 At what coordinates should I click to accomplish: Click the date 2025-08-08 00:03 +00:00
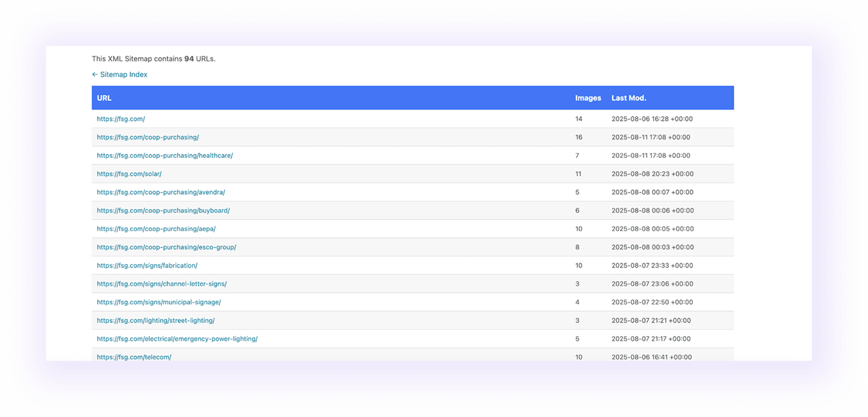(x=653, y=247)
